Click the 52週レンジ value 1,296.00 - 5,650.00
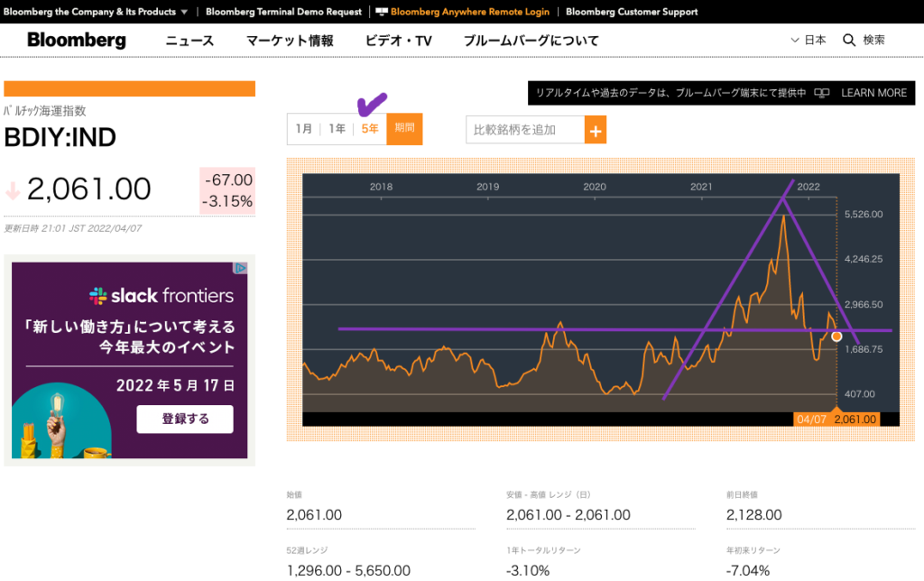924x581 pixels. 348,570
